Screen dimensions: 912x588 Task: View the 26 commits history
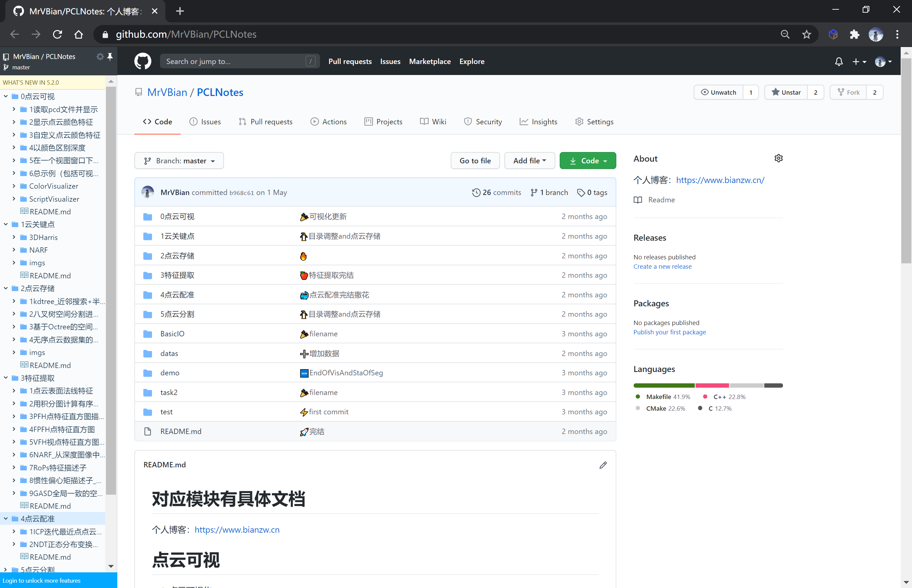pyautogui.click(x=496, y=192)
